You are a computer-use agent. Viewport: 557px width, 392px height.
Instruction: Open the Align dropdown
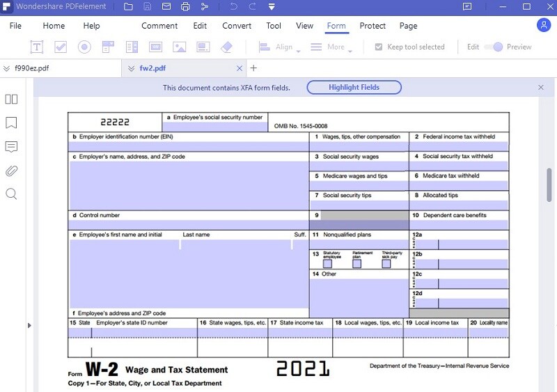tap(280, 47)
